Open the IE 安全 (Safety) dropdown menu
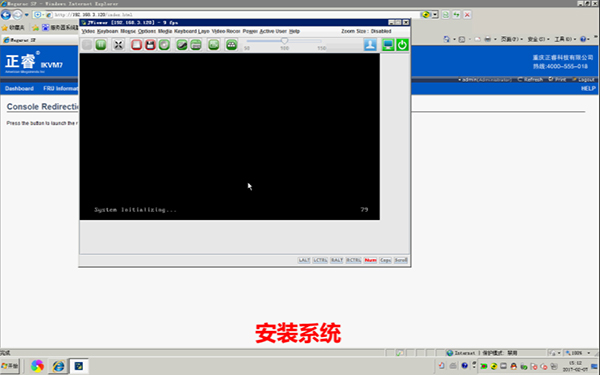600x375 pixels. 538,39
